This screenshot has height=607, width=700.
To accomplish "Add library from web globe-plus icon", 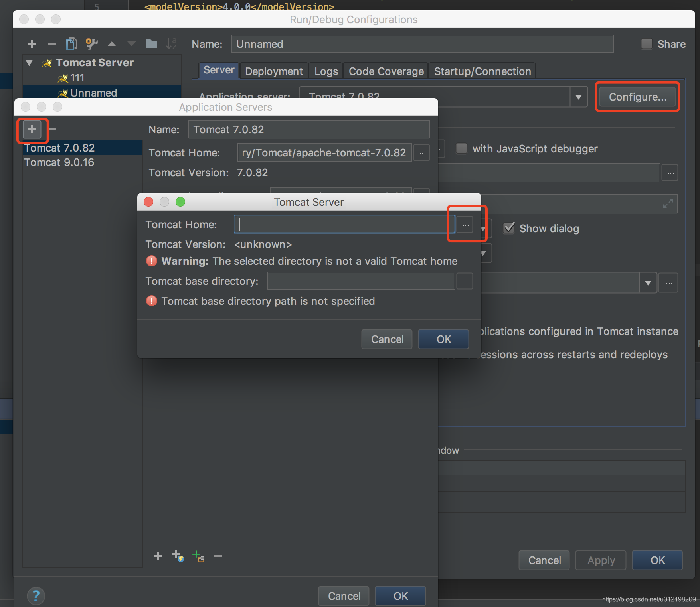I will coord(178,556).
